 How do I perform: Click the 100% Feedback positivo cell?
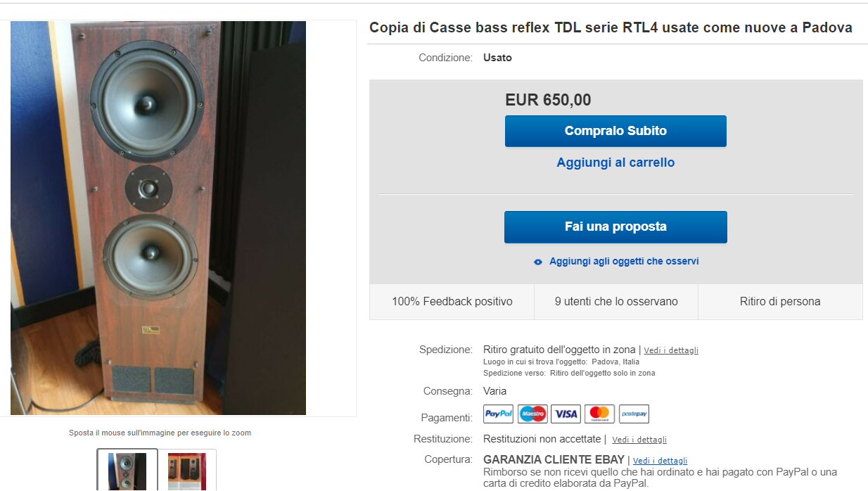(452, 302)
